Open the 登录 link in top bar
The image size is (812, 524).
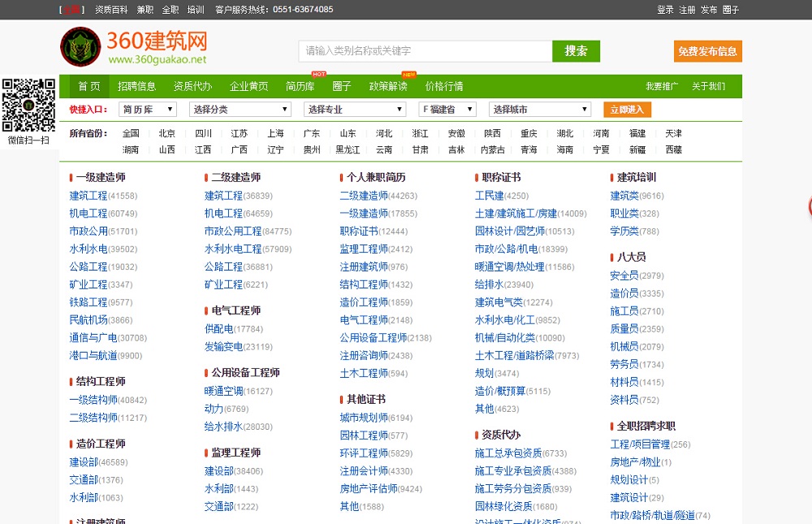coord(665,10)
